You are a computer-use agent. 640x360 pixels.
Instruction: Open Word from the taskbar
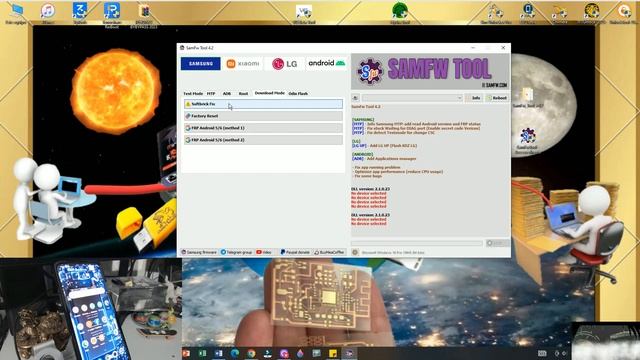tap(218, 353)
